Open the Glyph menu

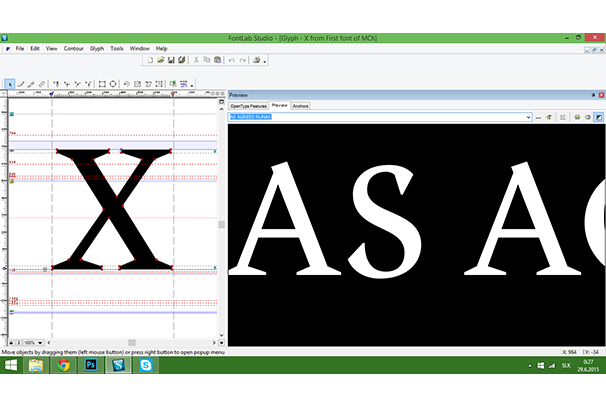[x=97, y=48]
